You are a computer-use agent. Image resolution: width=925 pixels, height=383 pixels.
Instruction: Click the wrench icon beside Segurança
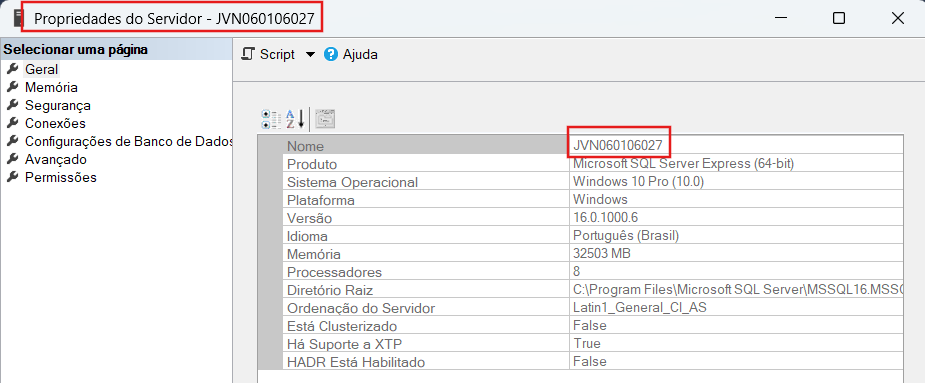pyautogui.click(x=12, y=105)
